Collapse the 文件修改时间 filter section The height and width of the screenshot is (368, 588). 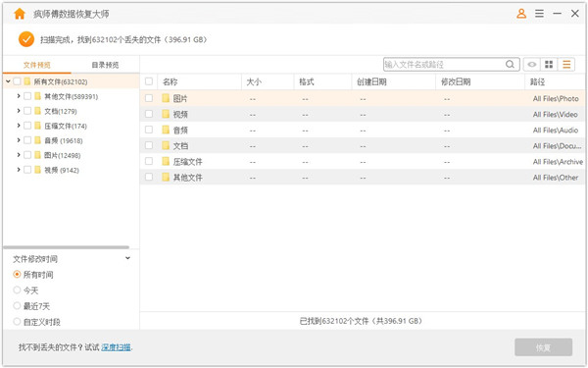pyautogui.click(x=127, y=258)
